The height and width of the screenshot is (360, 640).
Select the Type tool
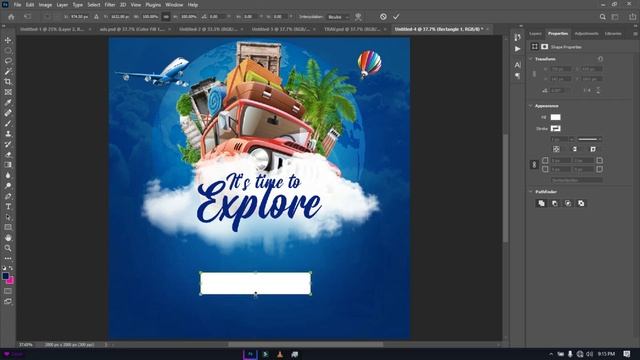[8, 207]
